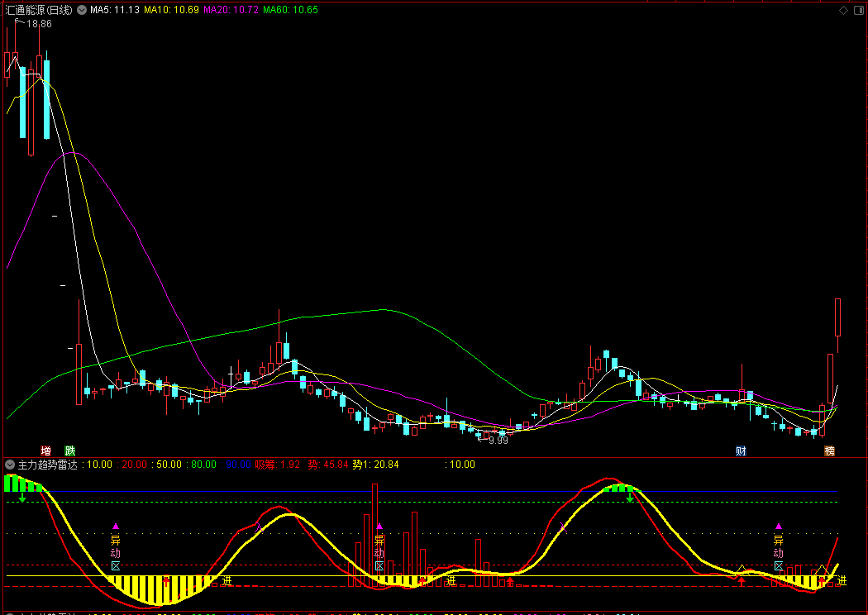Click the green down arrow at indicator start

coord(22,498)
